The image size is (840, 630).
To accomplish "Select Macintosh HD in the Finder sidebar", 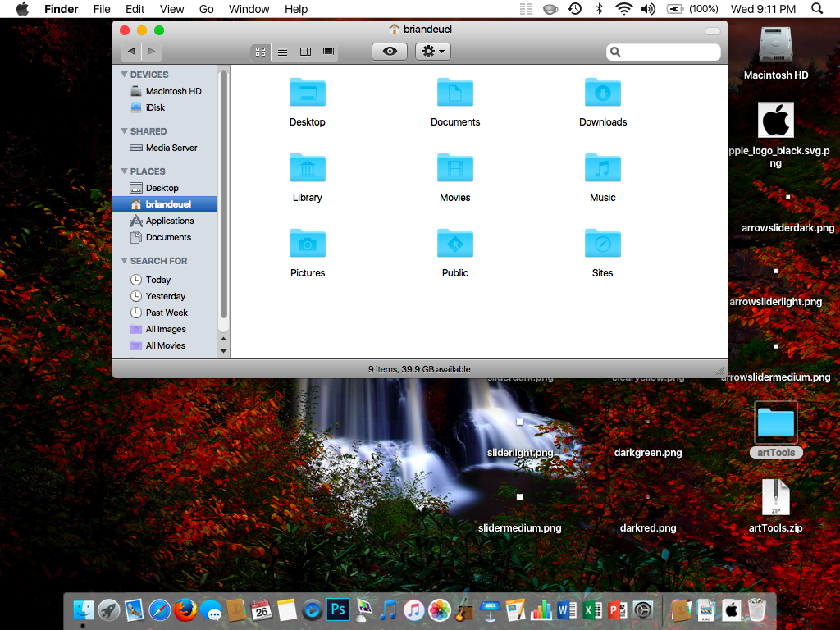I will coord(165,91).
